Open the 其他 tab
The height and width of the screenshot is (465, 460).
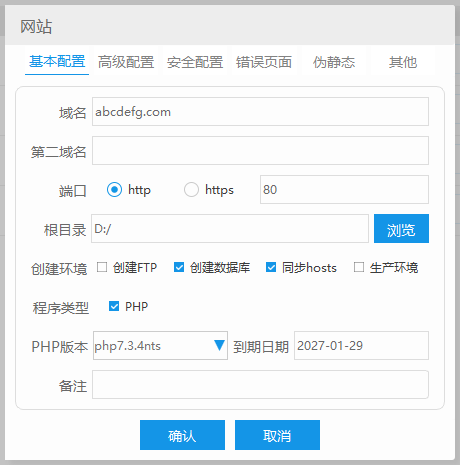pos(403,62)
